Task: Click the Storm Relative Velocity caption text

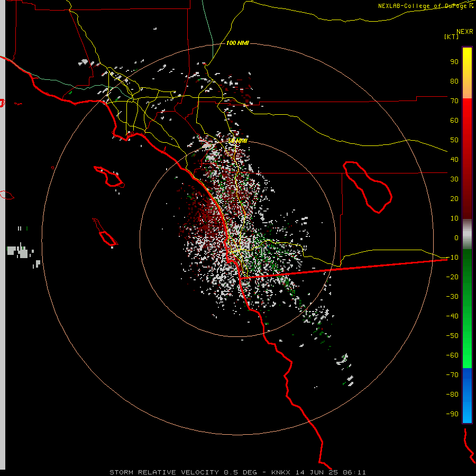Action: (x=237, y=472)
